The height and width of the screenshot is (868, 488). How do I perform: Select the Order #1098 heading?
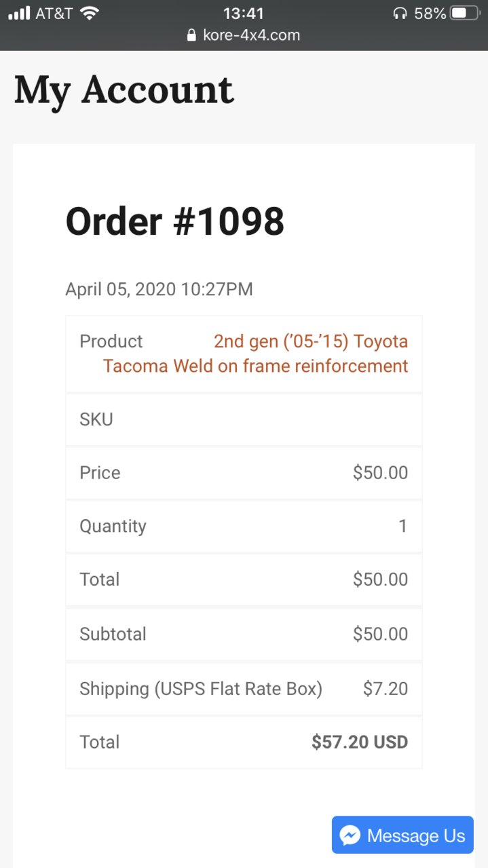174,221
